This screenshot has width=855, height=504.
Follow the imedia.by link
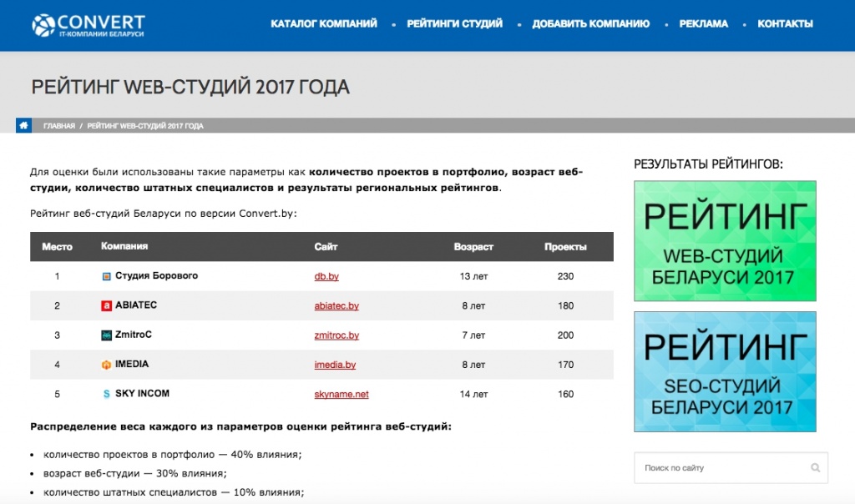point(335,365)
